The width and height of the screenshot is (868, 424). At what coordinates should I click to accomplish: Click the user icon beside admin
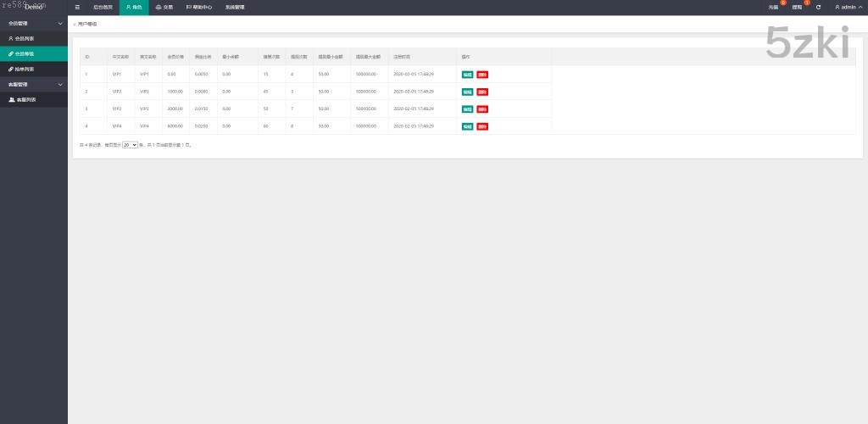[837, 7]
